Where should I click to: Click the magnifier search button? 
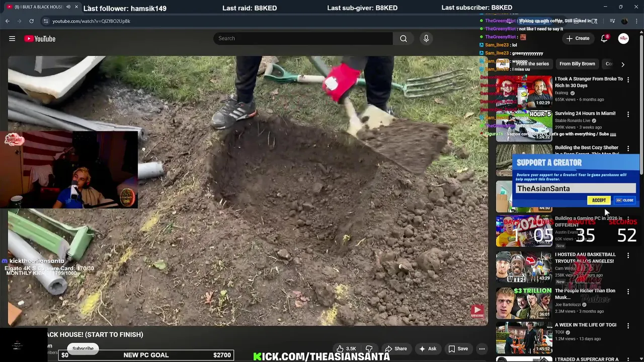click(x=404, y=39)
